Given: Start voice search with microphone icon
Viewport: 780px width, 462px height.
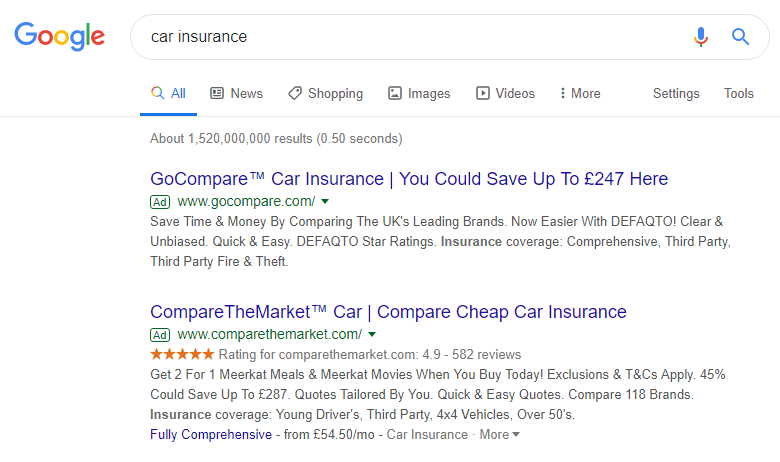Looking at the screenshot, I should click(x=700, y=36).
